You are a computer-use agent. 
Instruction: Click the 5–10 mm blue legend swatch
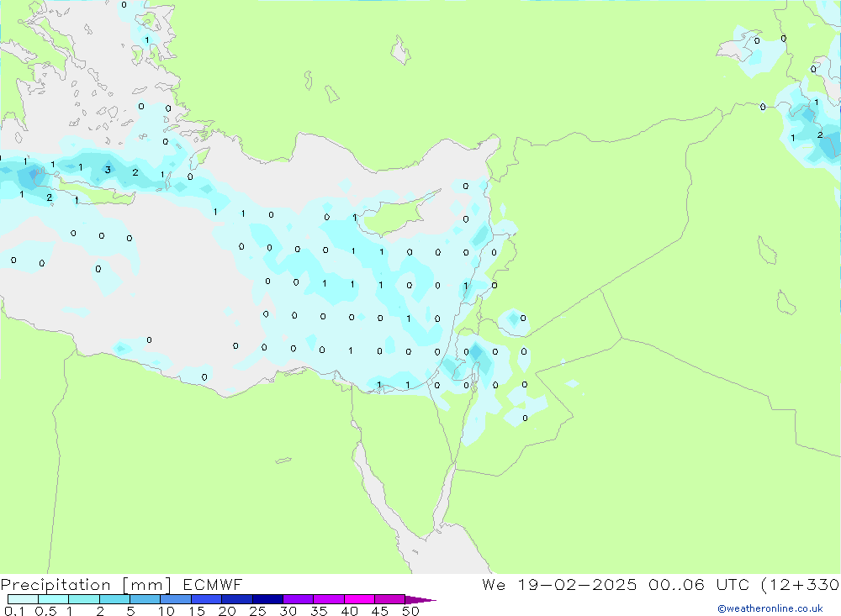[145, 599]
